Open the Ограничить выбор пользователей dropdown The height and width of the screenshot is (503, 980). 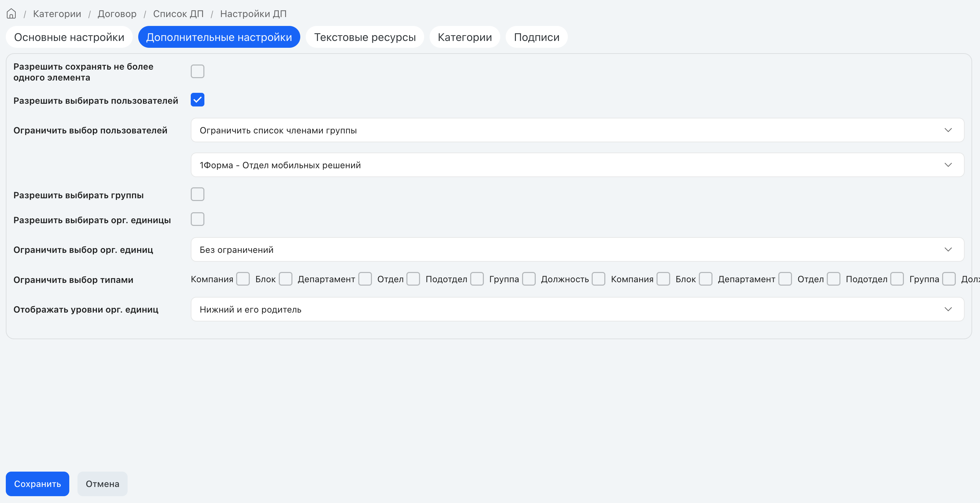tap(577, 130)
